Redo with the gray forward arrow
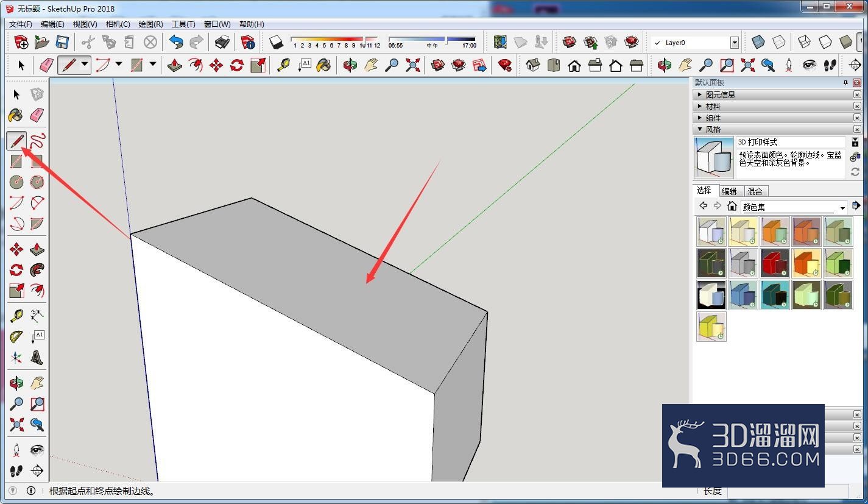 click(x=196, y=42)
